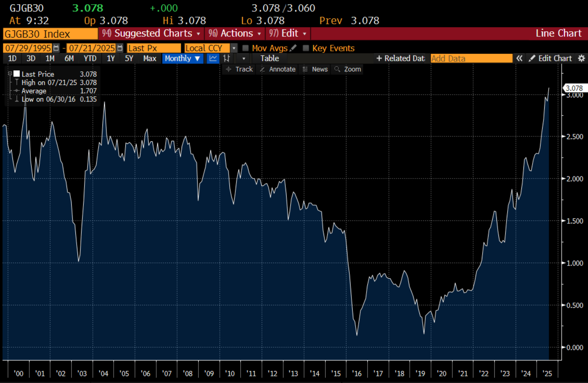
Task: Enable the Mov Avgs checkbox
Action: 246,48
